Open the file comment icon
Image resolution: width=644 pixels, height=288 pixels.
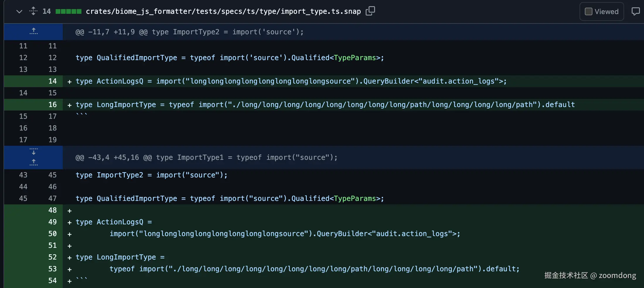click(636, 12)
